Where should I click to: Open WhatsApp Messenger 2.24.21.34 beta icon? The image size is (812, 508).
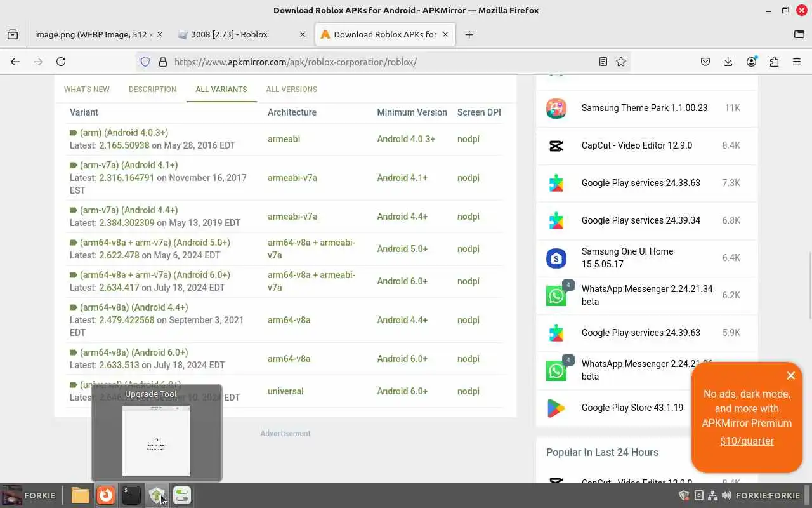click(x=556, y=295)
